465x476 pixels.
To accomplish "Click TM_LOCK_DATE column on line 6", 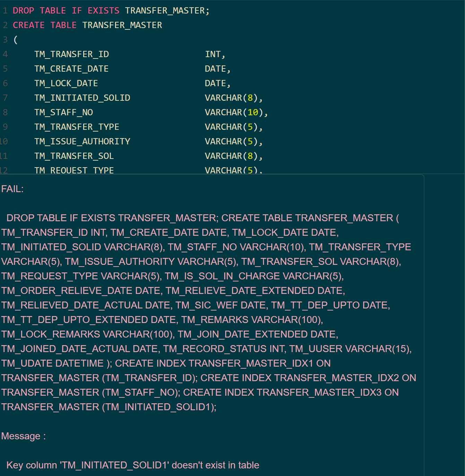I will coord(66,83).
